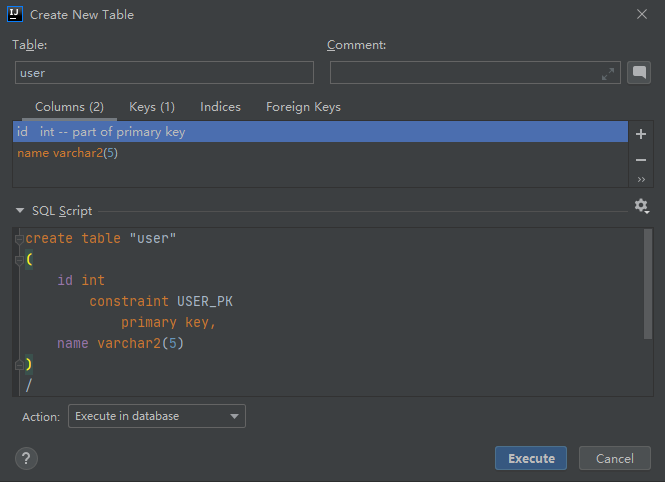Select the Columns tab
This screenshot has width=665, height=482.
pos(69,107)
